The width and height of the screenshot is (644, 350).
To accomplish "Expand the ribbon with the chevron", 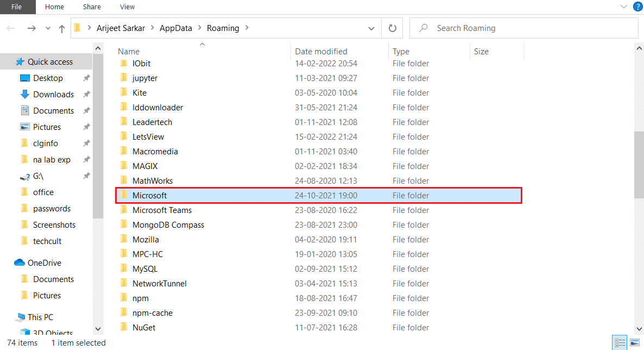I will [623, 7].
